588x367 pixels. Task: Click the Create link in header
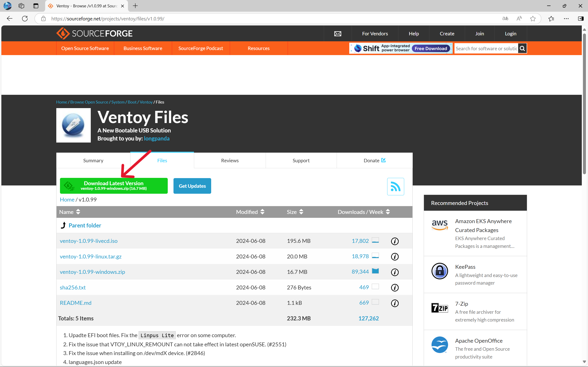tap(447, 34)
